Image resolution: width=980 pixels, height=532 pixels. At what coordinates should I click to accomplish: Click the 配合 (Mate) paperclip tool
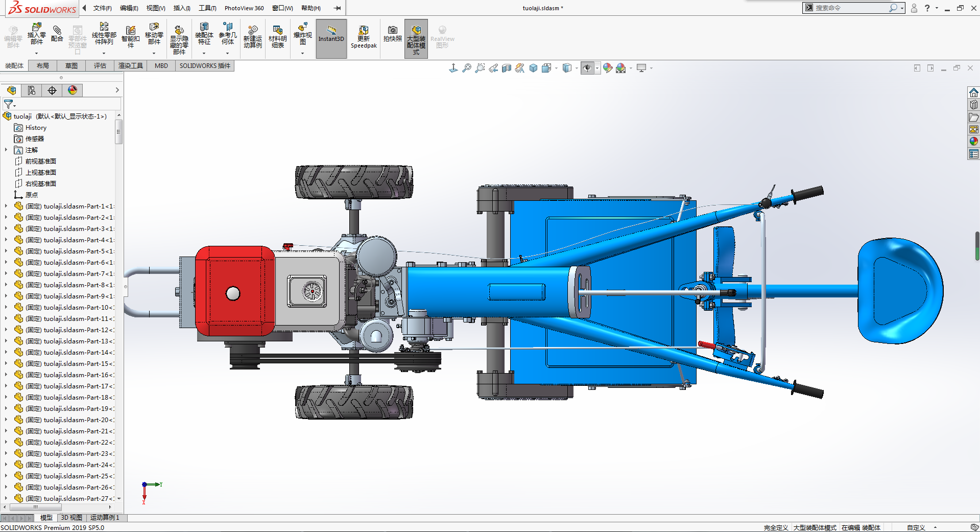57,34
